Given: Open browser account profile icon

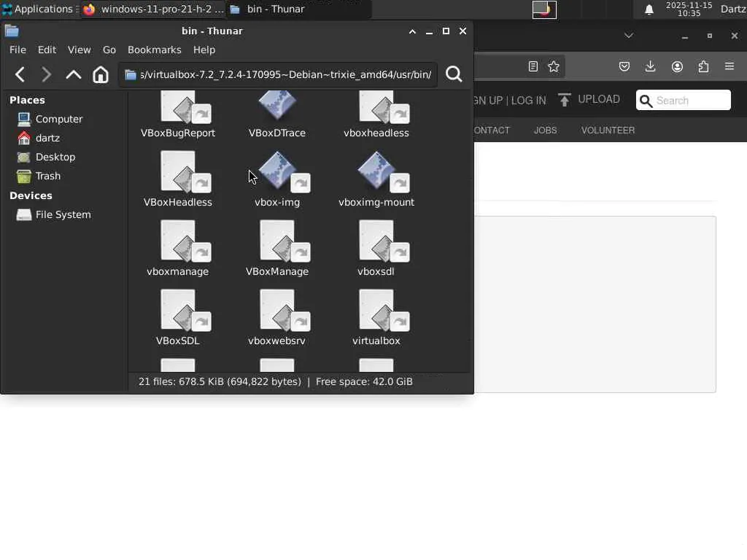Looking at the screenshot, I should [677, 66].
